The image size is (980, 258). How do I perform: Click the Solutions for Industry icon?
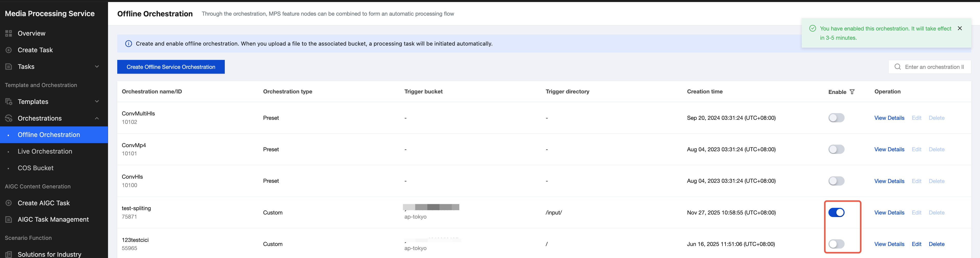click(8, 254)
